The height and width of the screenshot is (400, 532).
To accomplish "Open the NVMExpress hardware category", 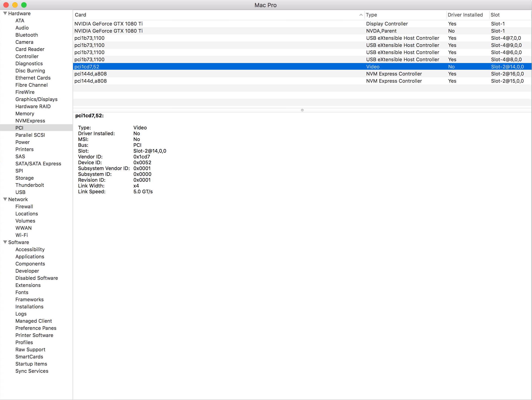I will click(30, 120).
